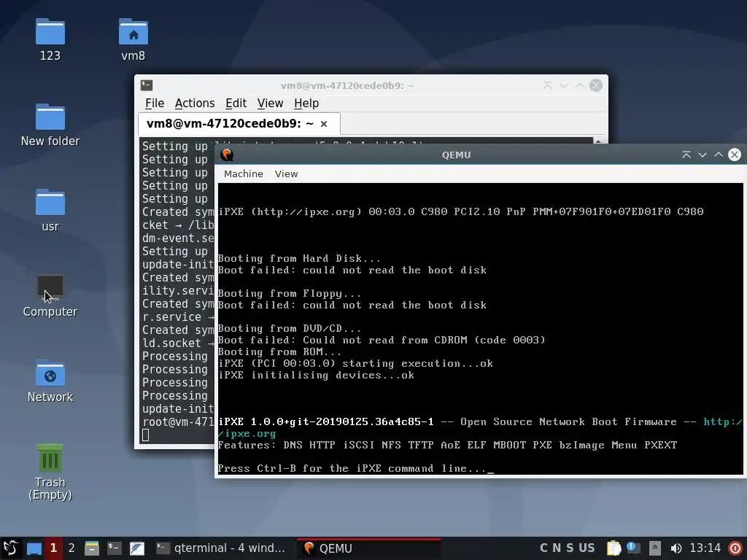747x560 pixels.
Task: Minimize the QEMU window
Action: tap(703, 155)
